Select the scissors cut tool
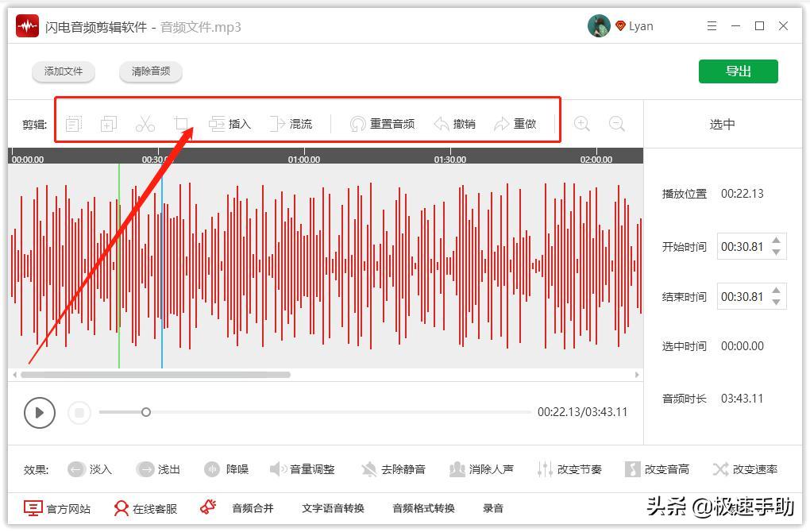The image size is (810, 532). tap(145, 123)
